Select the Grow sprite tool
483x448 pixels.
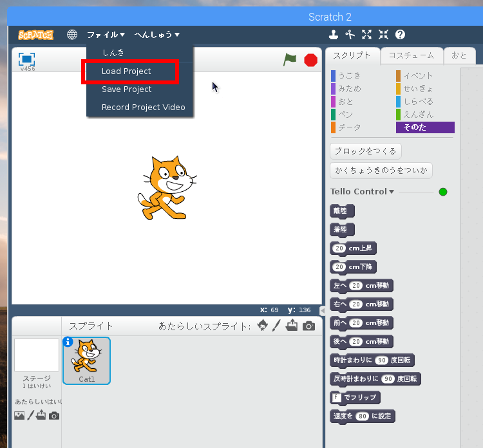coord(366,35)
